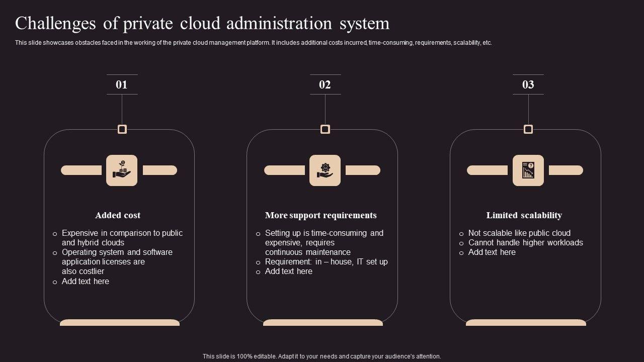The height and width of the screenshot is (362, 644).
Task: Select 'Add text here' under Limited scalability
Action: point(492,252)
